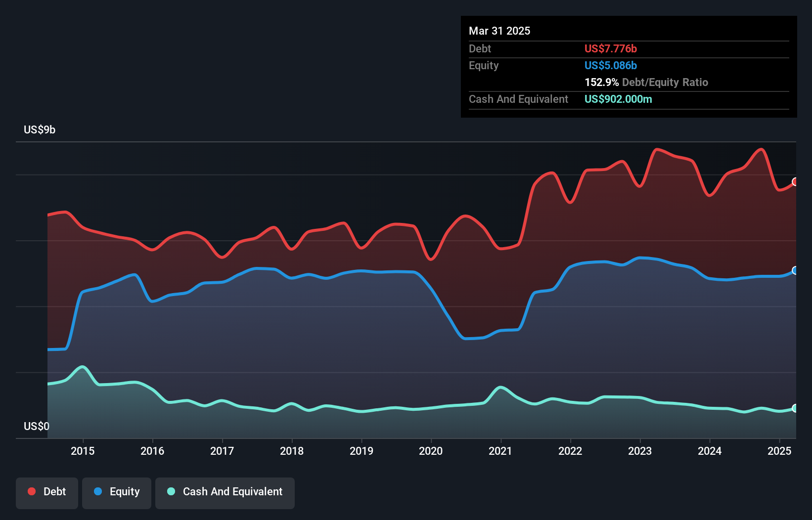Select the Debt line endpoint marker
Screen dimensions: 812x520
tap(795, 182)
